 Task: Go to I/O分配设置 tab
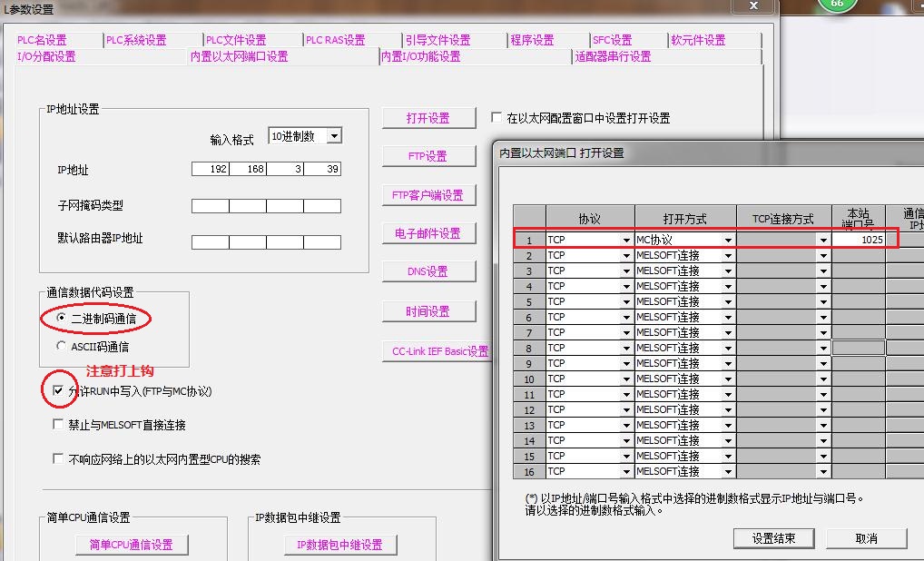(46, 56)
